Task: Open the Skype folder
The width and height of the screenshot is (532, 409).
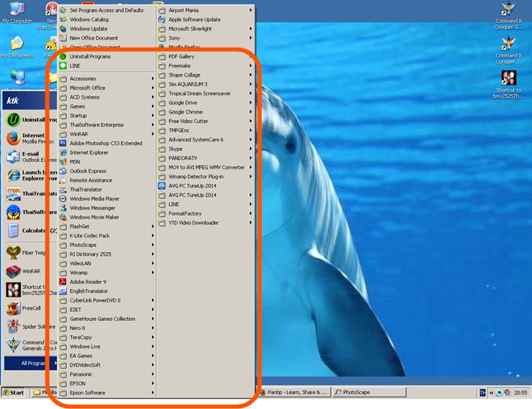Action: [x=205, y=149]
